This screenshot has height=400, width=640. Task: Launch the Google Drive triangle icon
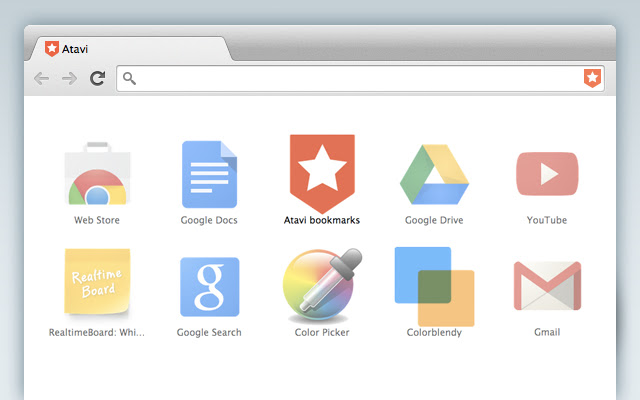click(x=434, y=174)
